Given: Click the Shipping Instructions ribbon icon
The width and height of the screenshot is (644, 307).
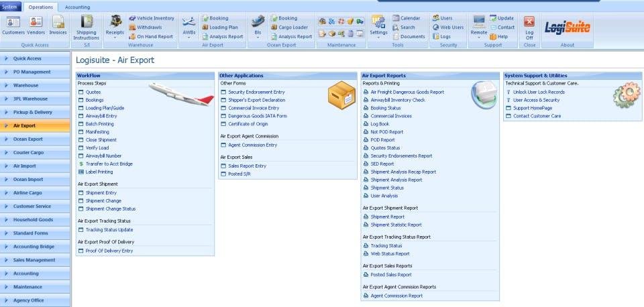Looking at the screenshot, I should pos(87,27).
